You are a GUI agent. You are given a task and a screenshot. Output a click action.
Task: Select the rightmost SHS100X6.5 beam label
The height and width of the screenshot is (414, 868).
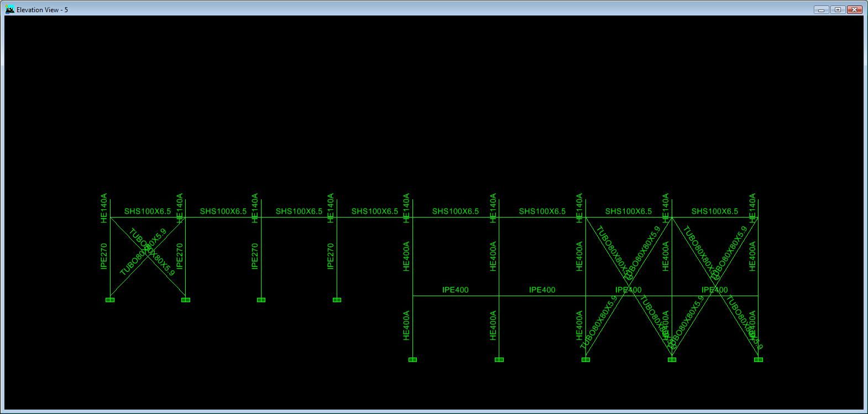pyautogui.click(x=714, y=211)
